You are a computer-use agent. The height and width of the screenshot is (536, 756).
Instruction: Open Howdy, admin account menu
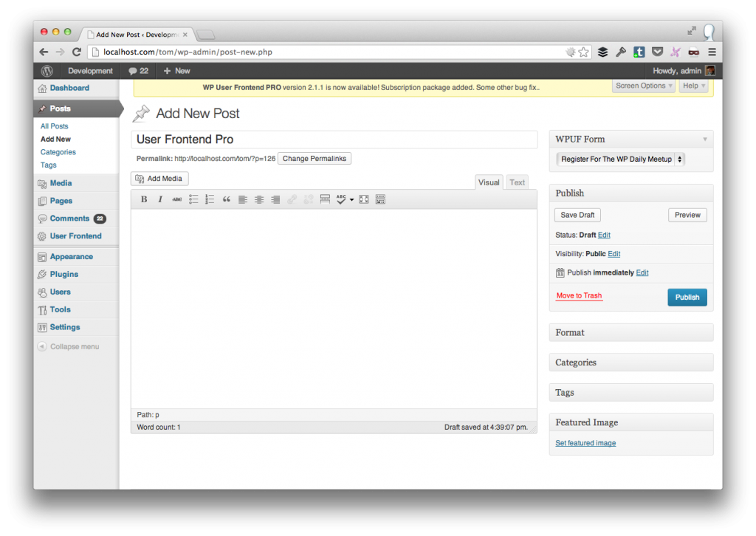pos(684,71)
